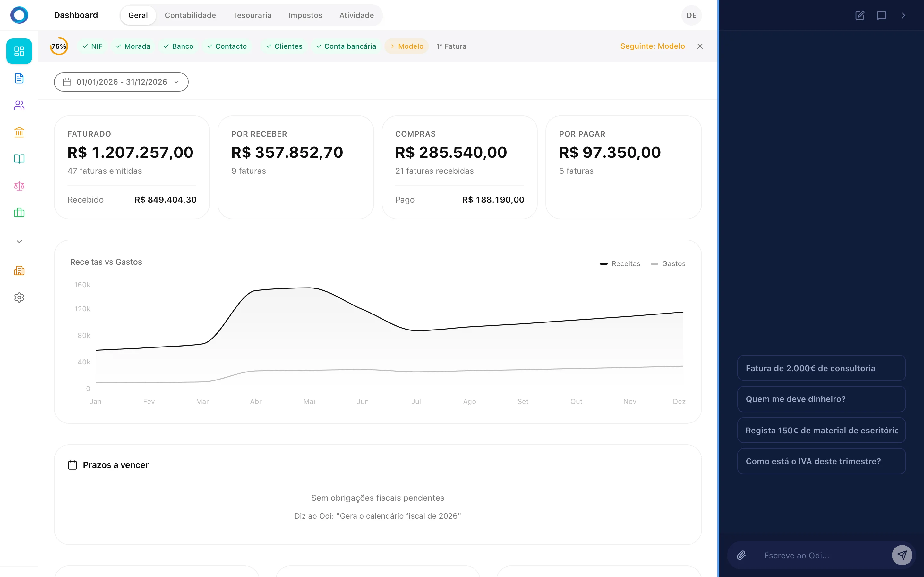The width and height of the screenshot is (924, 577).
Task: Attach a file using the paperclip icon
Action: click(741, 555)
